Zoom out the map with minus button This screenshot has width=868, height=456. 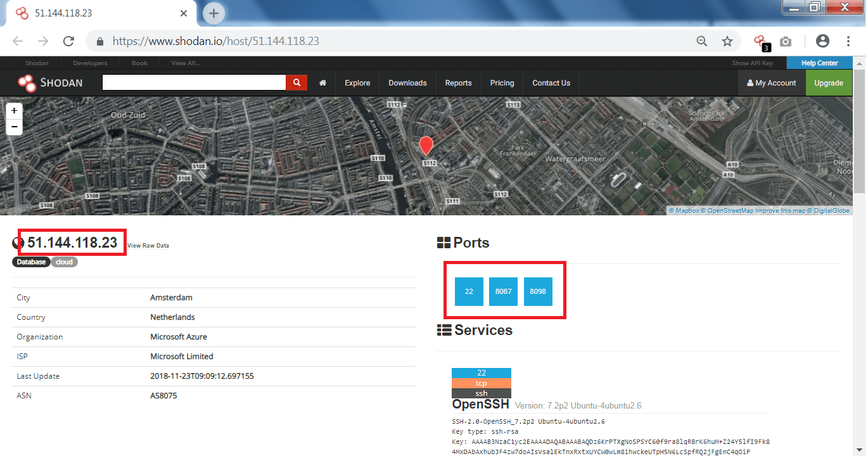coord(14,127)
